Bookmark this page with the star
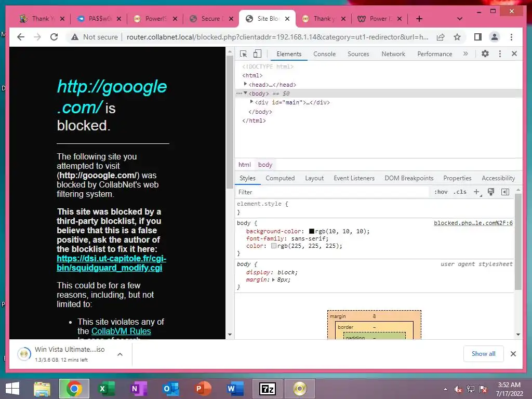Screen dimensions: 532x399 (x=457, y=37)
